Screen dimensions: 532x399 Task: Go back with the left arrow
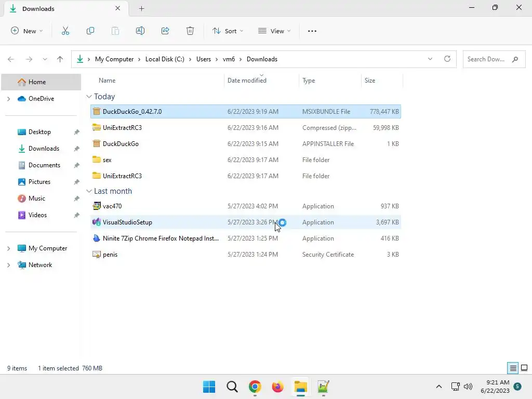11,59
